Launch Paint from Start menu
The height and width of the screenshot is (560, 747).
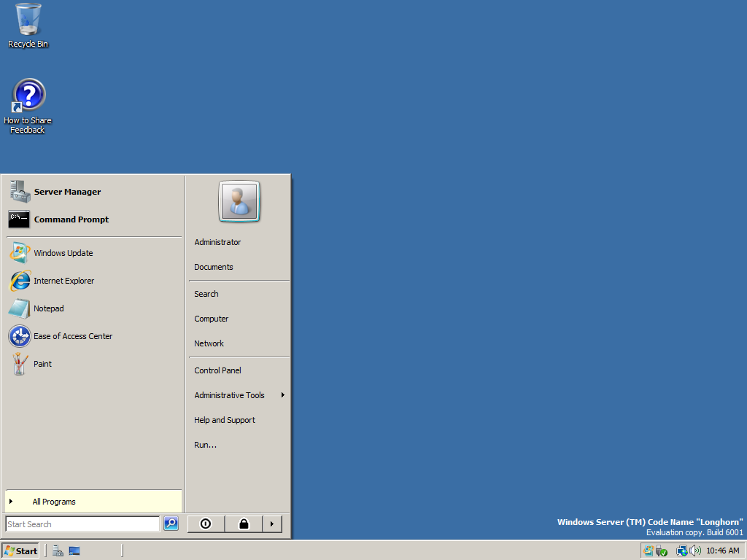click(42, 364)
